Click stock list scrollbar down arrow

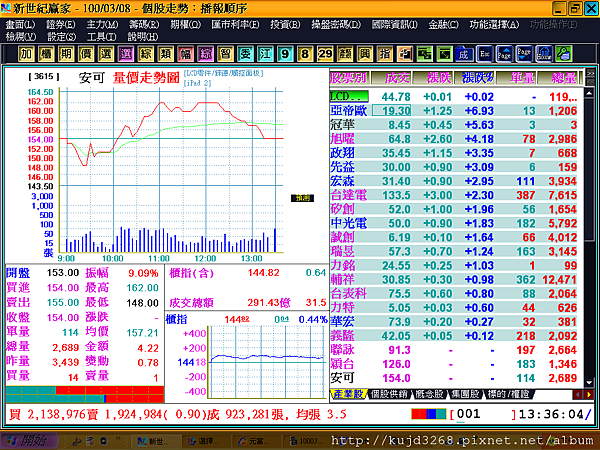coord(589,382)
